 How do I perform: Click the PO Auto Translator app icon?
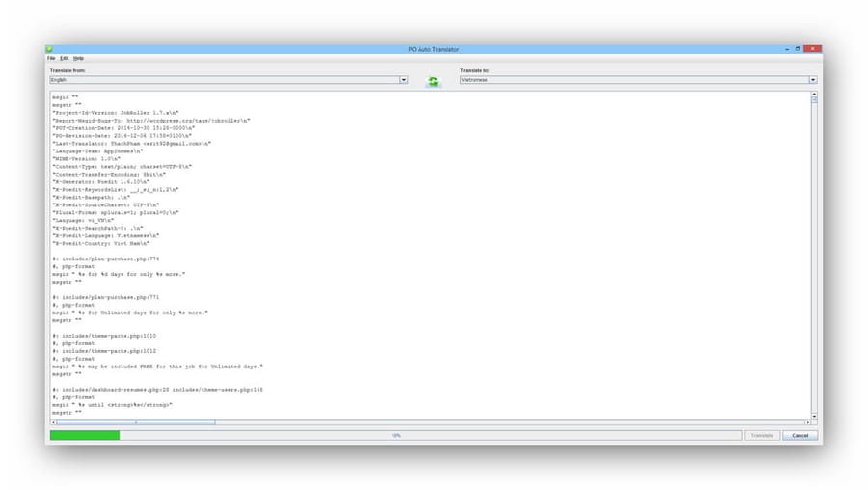(x=49, y=49)
